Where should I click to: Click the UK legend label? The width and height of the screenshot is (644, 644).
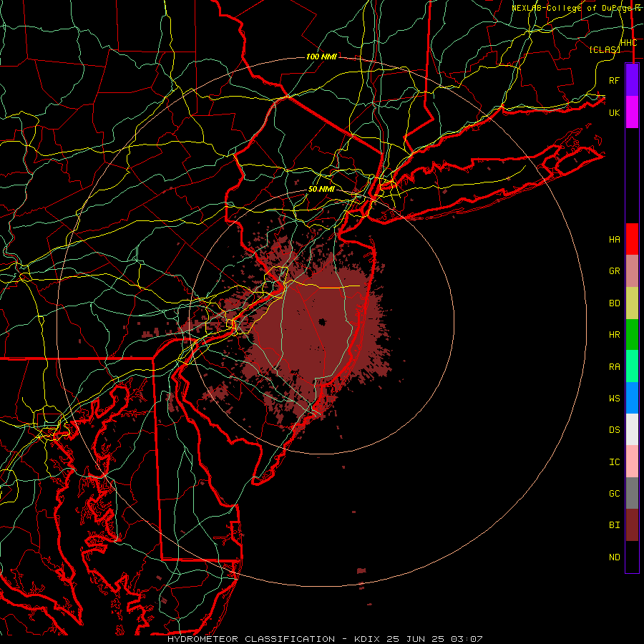click(615, 112)
